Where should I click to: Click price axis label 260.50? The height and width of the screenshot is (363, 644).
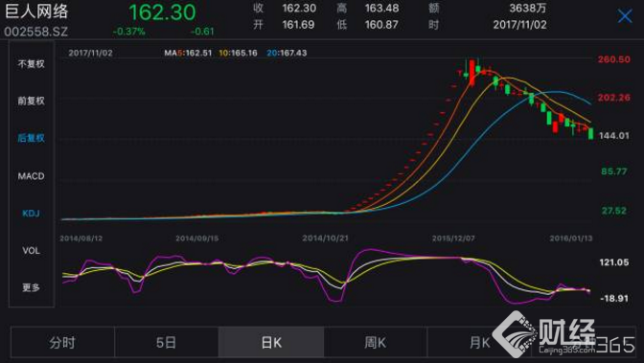click(613, 59)
